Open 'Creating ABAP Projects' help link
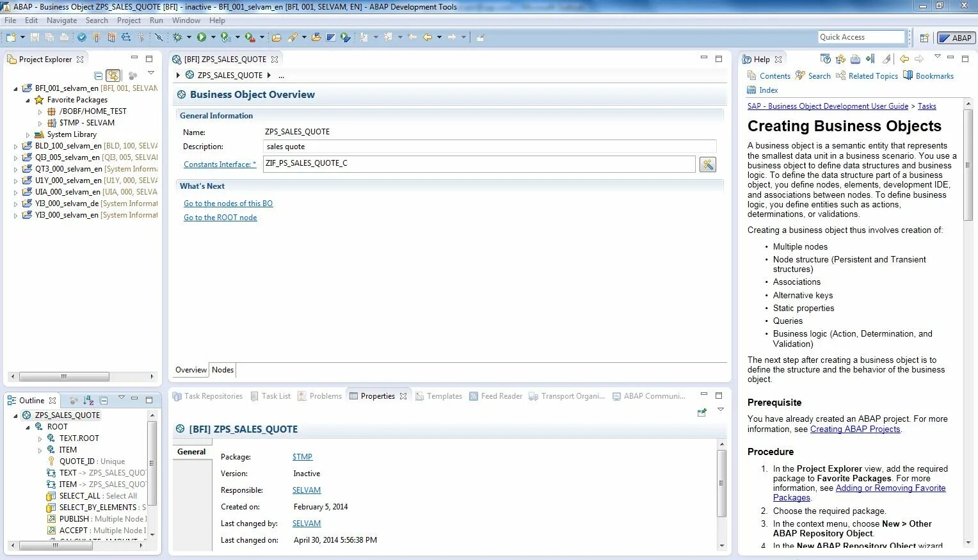The height and width of the screenshot is (560, 978). tap(855, 429)
